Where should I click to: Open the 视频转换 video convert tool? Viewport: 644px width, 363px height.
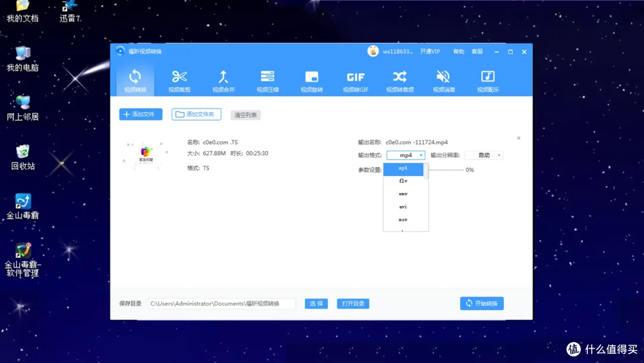135,81
